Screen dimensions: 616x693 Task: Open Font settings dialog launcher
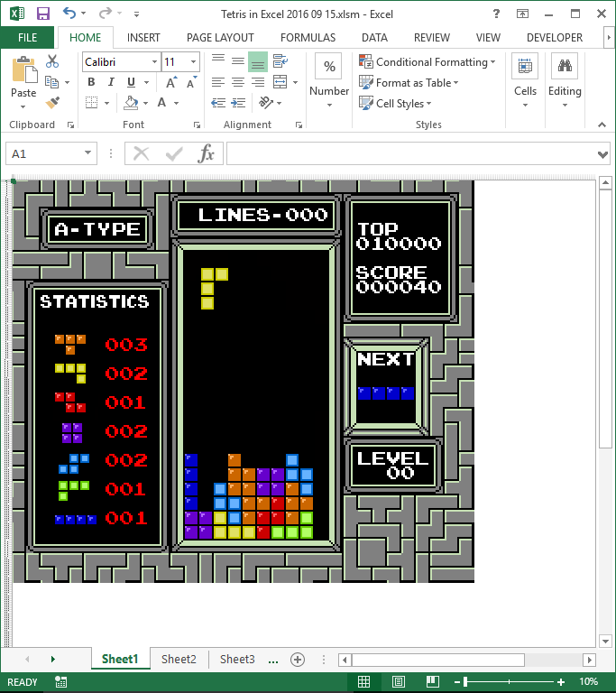[197, 125]
